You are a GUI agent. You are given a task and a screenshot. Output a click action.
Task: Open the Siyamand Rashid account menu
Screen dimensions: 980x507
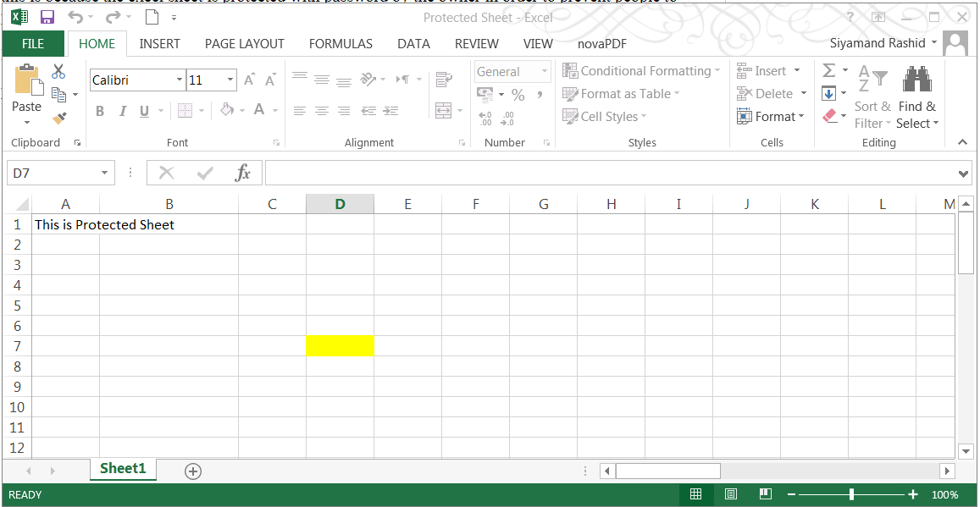(883, 43)
